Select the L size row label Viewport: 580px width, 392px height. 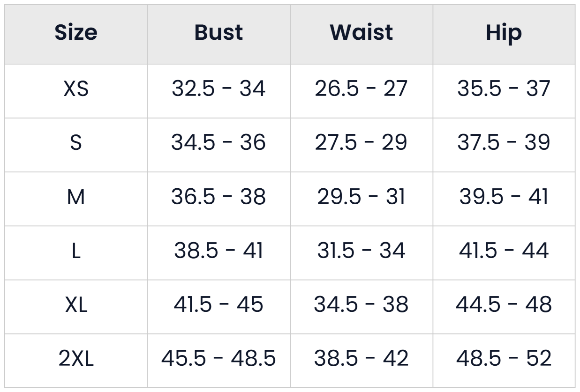(76, 251)
